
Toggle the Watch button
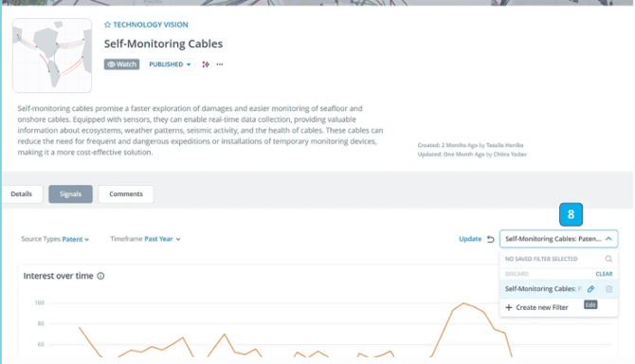[121, 64]
